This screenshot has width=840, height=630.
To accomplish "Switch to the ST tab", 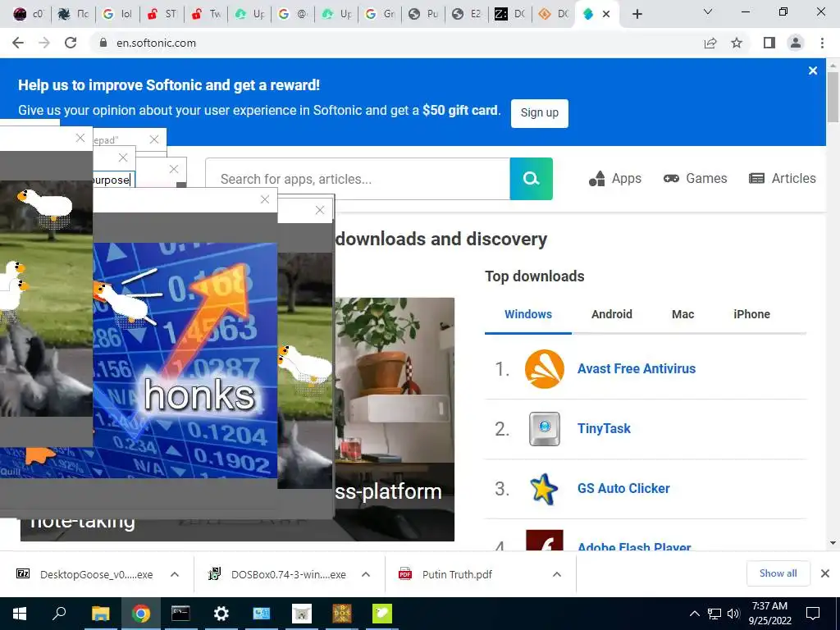I will click(162, 15).
